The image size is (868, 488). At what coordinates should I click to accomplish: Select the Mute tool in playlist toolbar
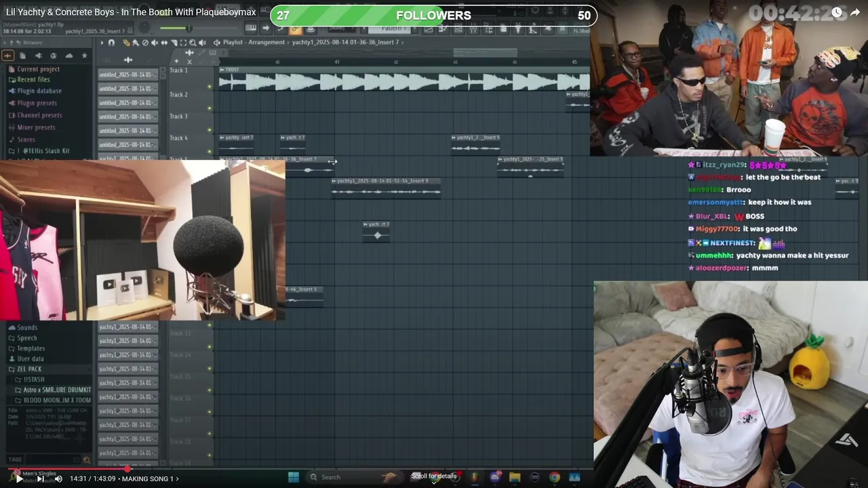pos(155,43)
